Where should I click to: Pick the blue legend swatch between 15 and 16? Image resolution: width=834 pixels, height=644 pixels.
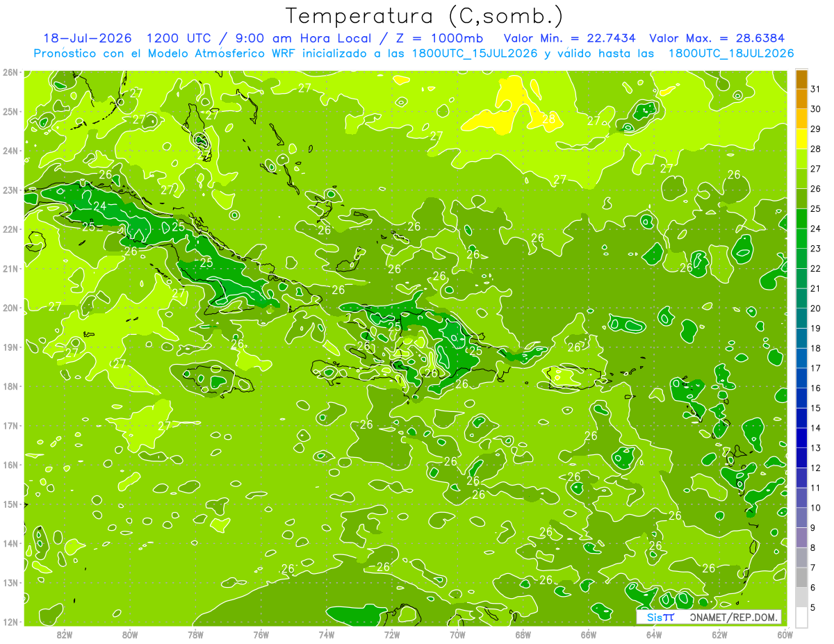click(801, 399)
